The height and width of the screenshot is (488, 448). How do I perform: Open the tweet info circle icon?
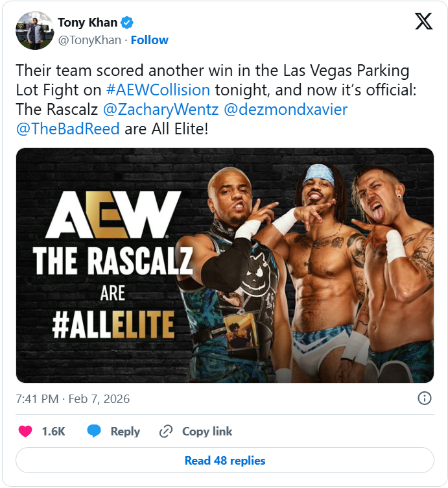(425, 398)
